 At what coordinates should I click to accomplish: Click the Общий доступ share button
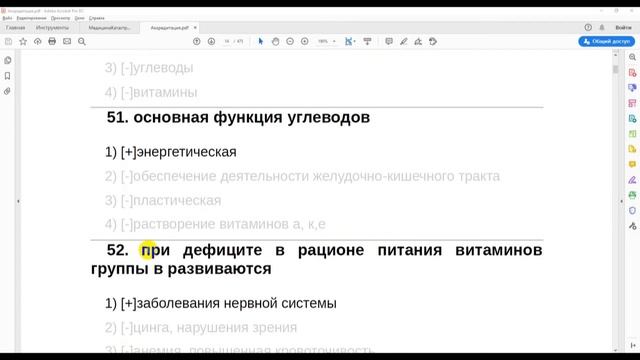click(607, 41)
